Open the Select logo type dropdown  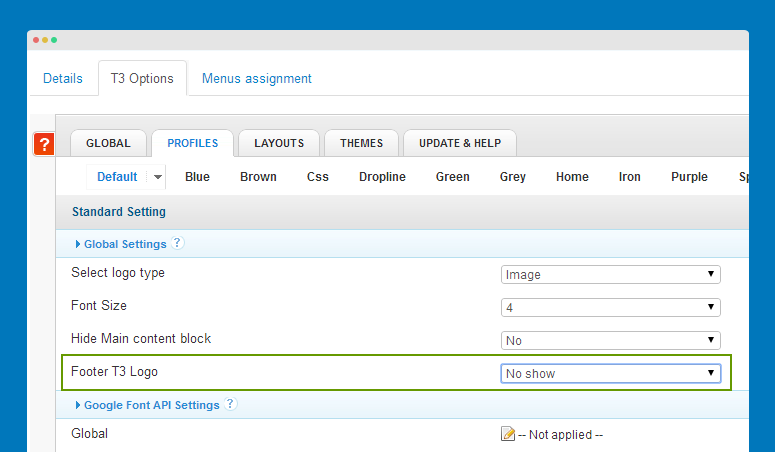610,274
